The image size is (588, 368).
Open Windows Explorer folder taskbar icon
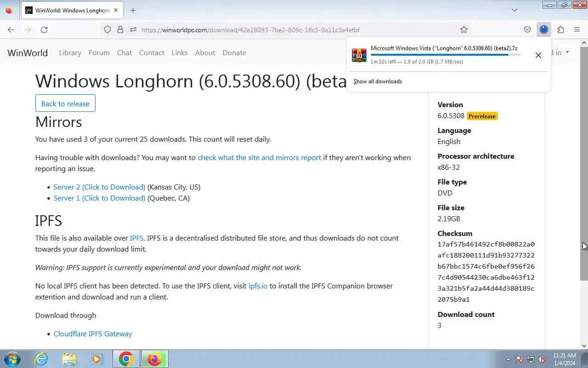69,359
